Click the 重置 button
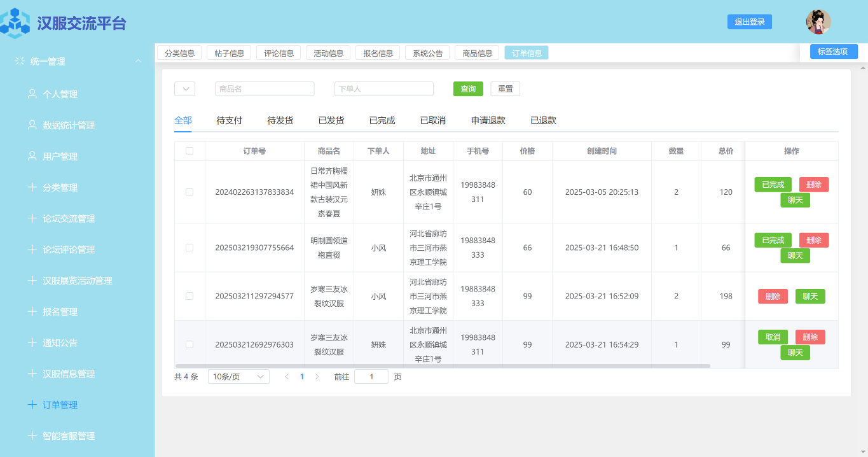This screenshot has height=457, width=868. point(506,89)
